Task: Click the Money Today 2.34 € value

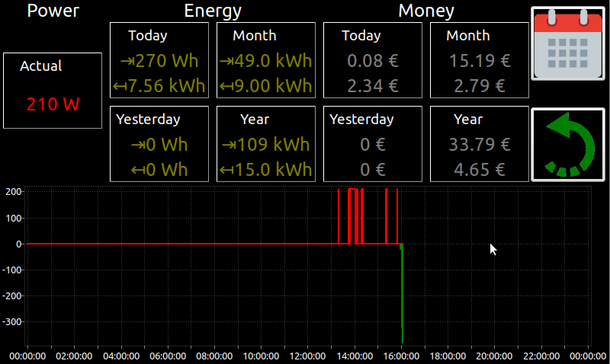Action: (x=373, y=86)
